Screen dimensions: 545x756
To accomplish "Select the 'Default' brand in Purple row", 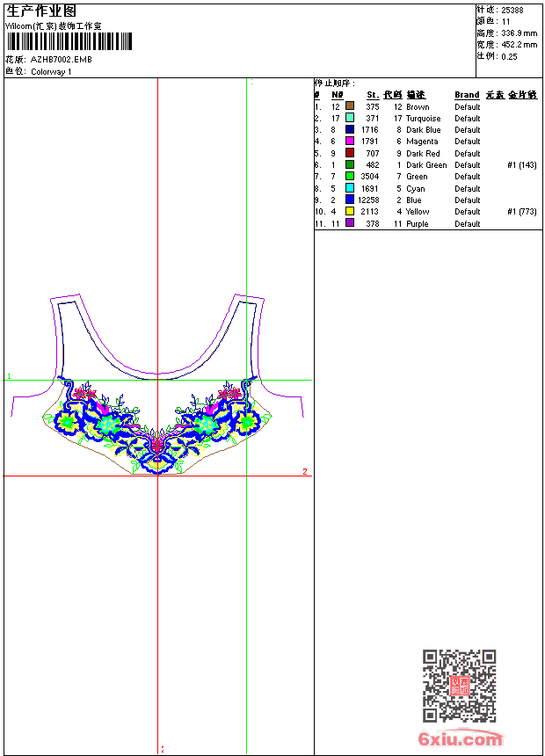I will tap(468, 224).
